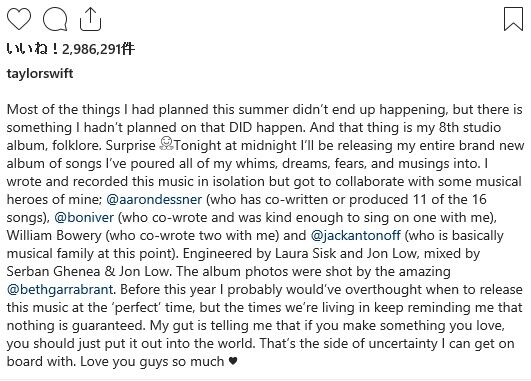This screenshot has width=531, height=381.
Task: Click the black heart emoji ending the caption
Action: point(233,361)
